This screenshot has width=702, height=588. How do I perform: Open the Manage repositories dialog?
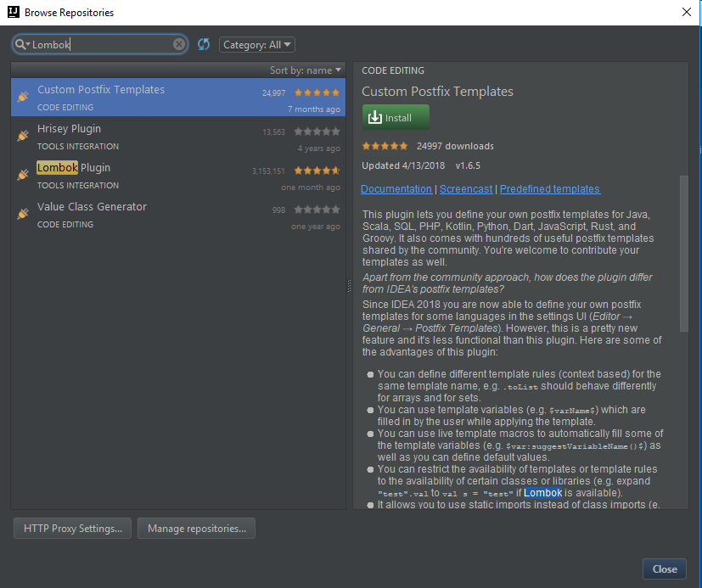pyautogui.click(x=196, y=528)
